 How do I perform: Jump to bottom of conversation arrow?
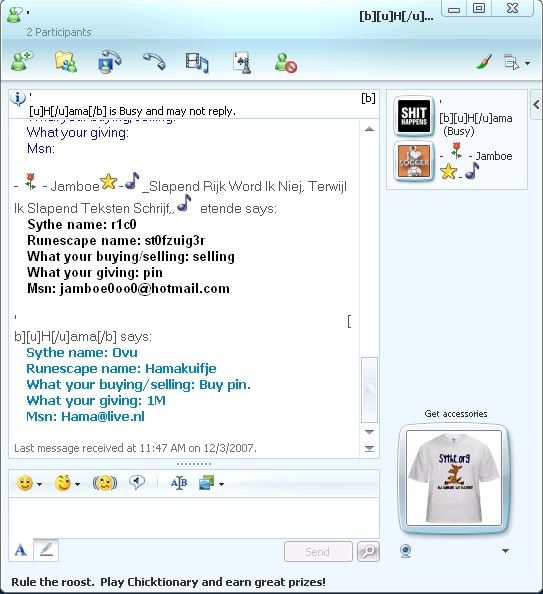pyautogui.click(x=369, y=449)
